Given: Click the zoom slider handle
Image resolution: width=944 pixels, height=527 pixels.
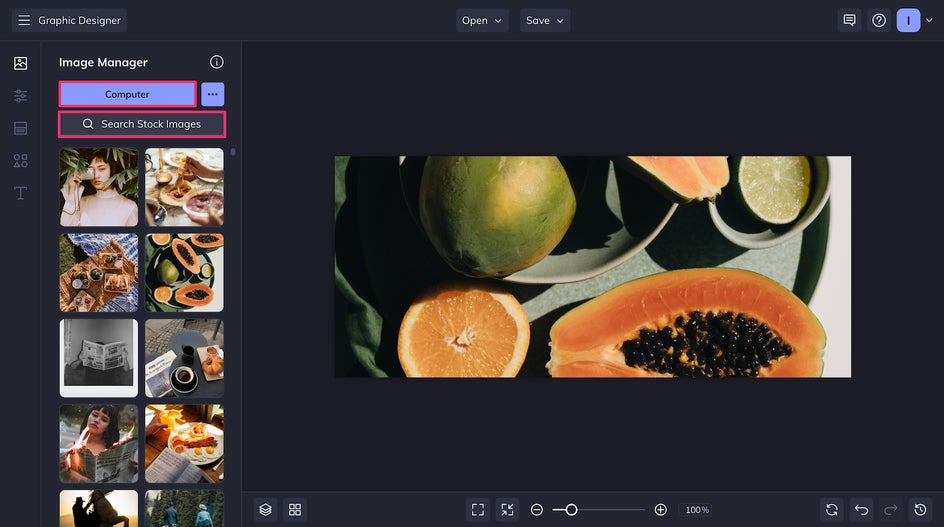Looking at the screenshot, I should pos(571,510).
